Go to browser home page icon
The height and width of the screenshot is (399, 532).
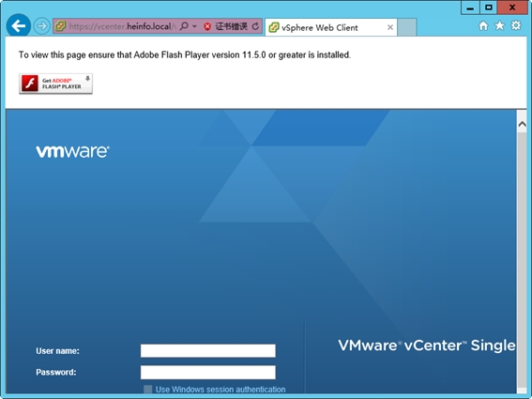(483, 25)
